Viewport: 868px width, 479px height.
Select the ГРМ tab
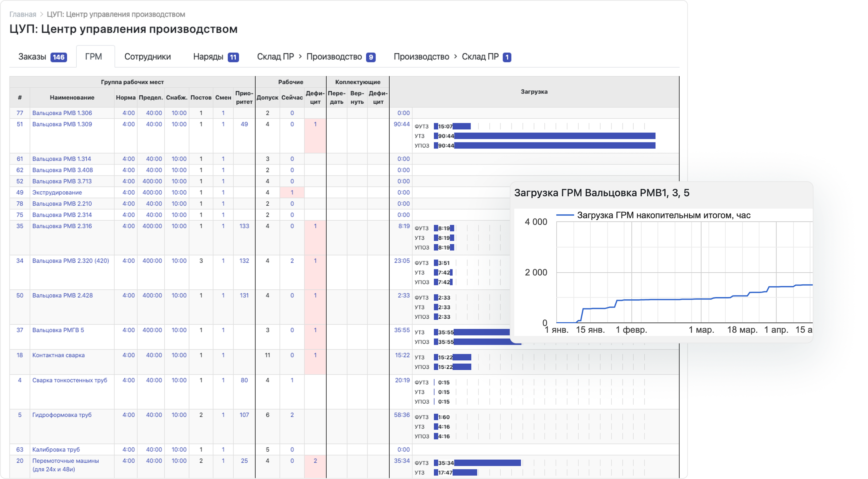tap(93, 57)
